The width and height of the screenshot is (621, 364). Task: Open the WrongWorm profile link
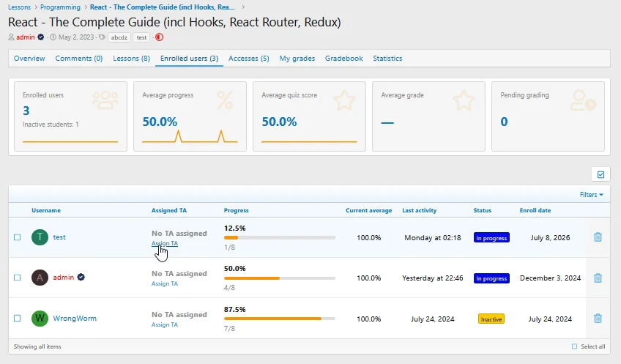coord(75,318)
